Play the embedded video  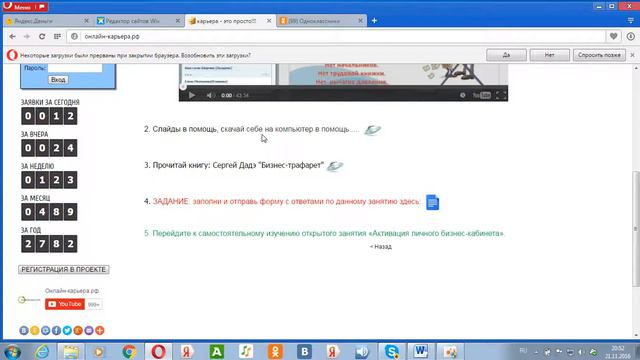coord(191,95)
